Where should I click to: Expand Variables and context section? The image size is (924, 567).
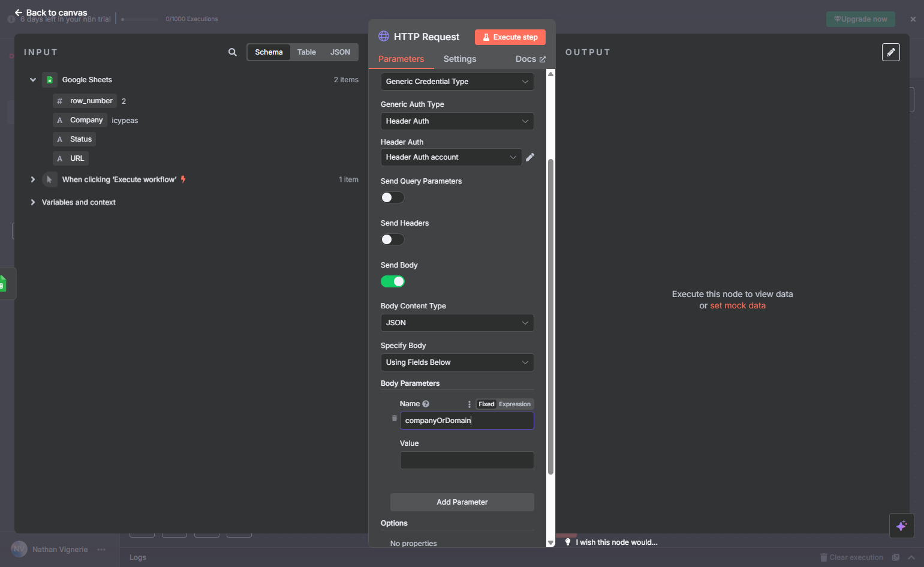[33, 202]
